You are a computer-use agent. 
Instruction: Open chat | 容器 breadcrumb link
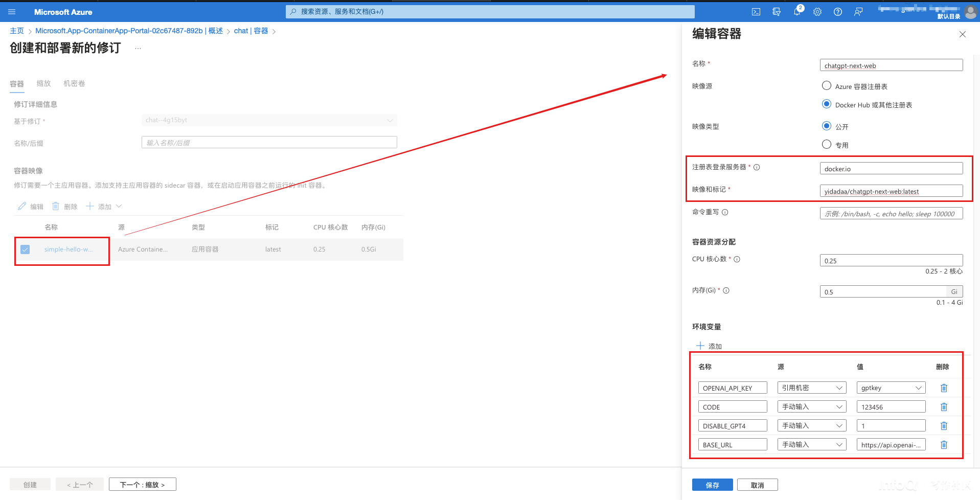point(251,31)
